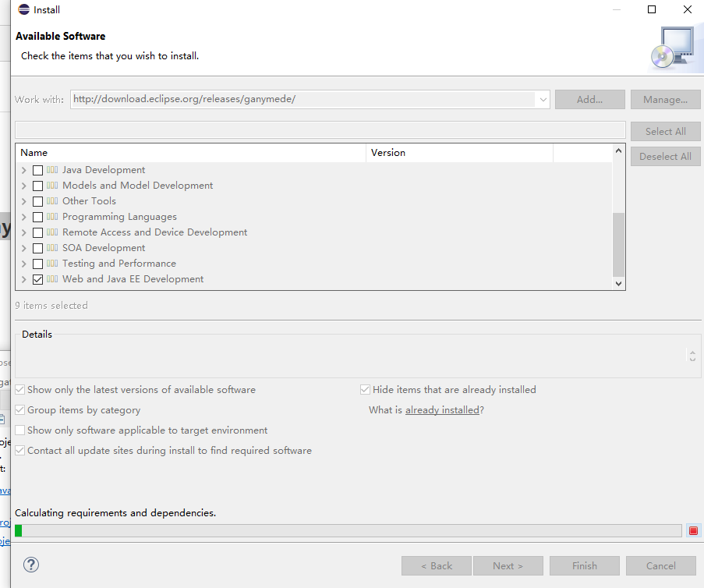Expand the Web and Java EE Development node
This screenshot has height=588, width=704.
[24, 279]
